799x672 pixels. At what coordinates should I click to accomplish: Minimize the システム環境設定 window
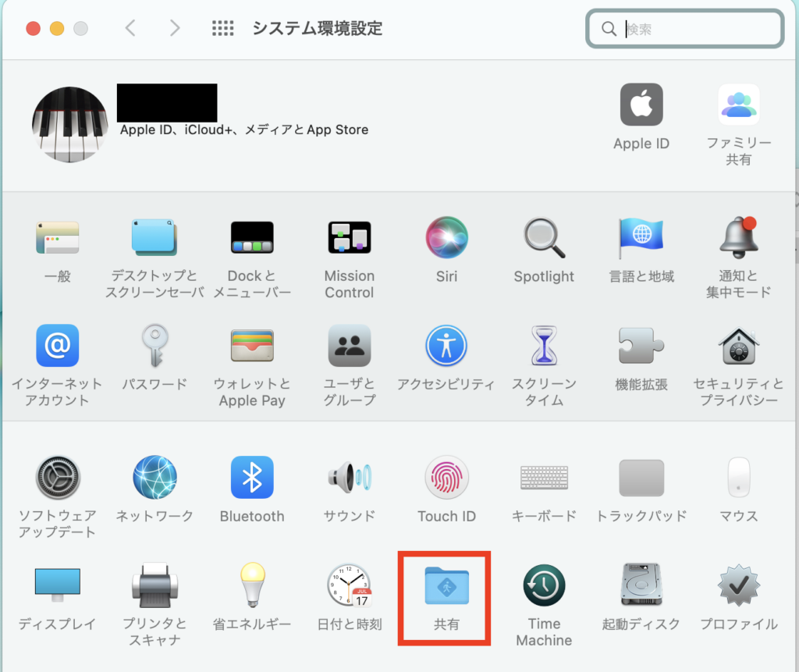click(x=57, y=29)
